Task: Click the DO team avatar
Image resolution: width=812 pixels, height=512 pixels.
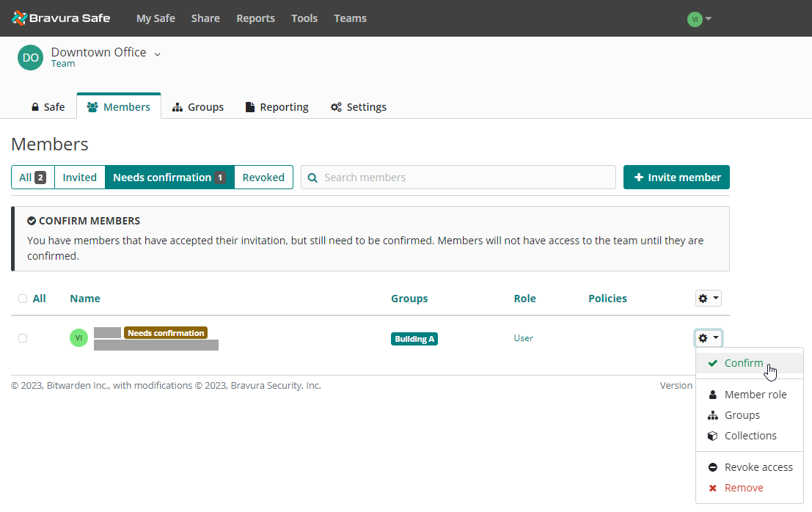Action: click(30, 57)
